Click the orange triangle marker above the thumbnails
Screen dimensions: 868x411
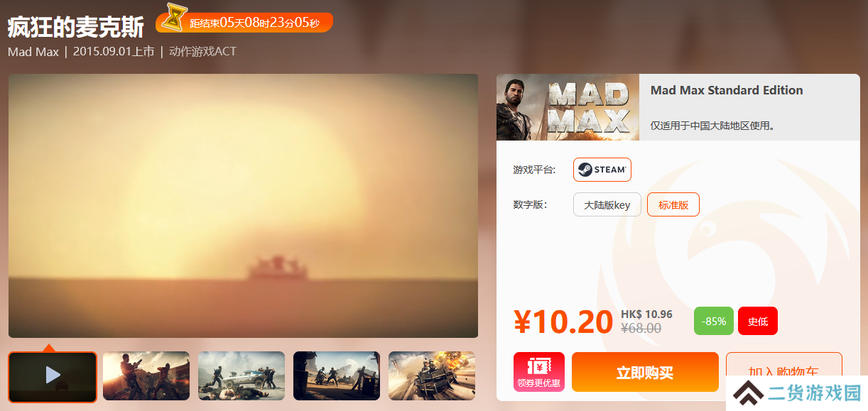[48, 347]
